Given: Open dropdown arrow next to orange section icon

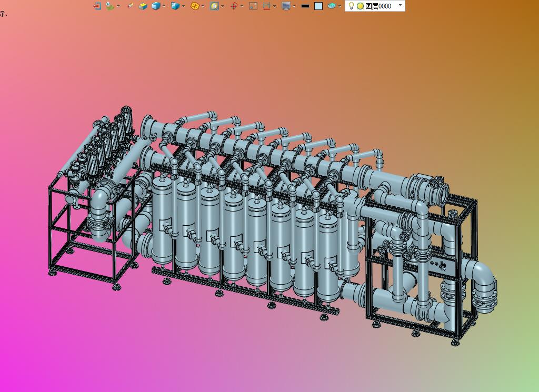Looking at the screenshot, I should [203, 6].
